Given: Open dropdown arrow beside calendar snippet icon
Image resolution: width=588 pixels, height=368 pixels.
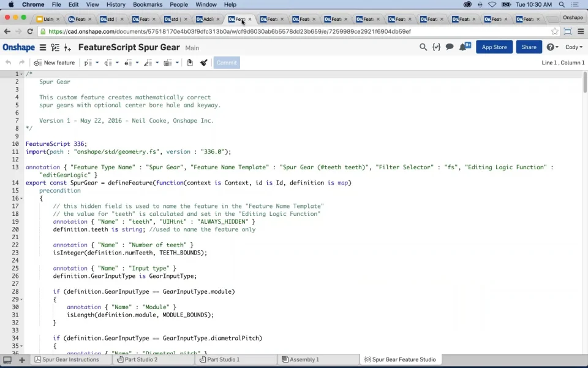Looking at the screenshot, I should pyautogui.click(x=177, y=63).
